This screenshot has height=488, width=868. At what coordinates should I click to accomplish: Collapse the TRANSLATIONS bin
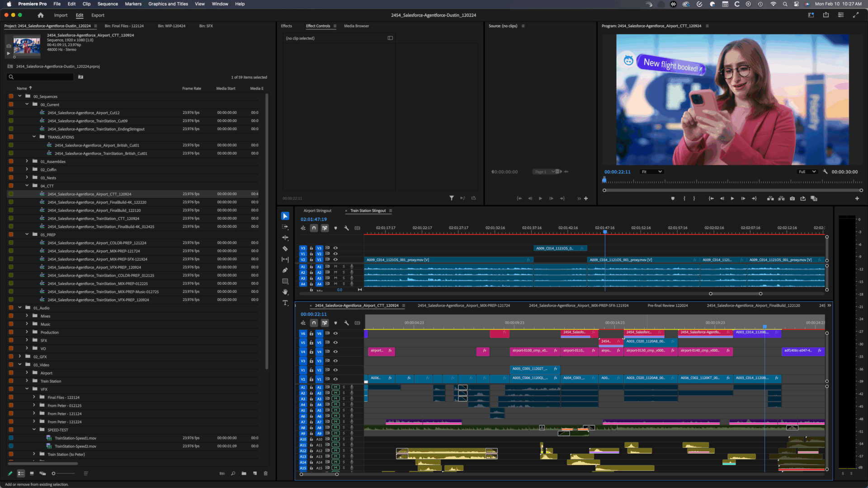(34, 137)
